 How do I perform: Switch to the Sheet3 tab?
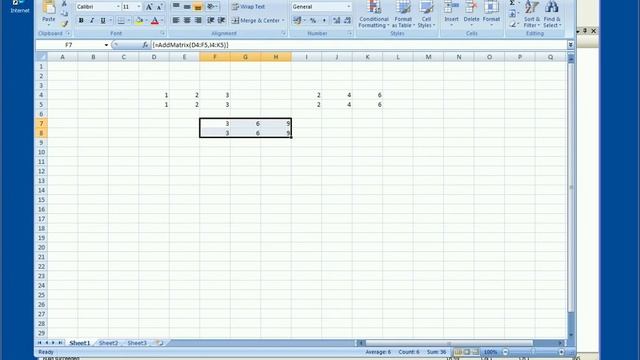137,343
